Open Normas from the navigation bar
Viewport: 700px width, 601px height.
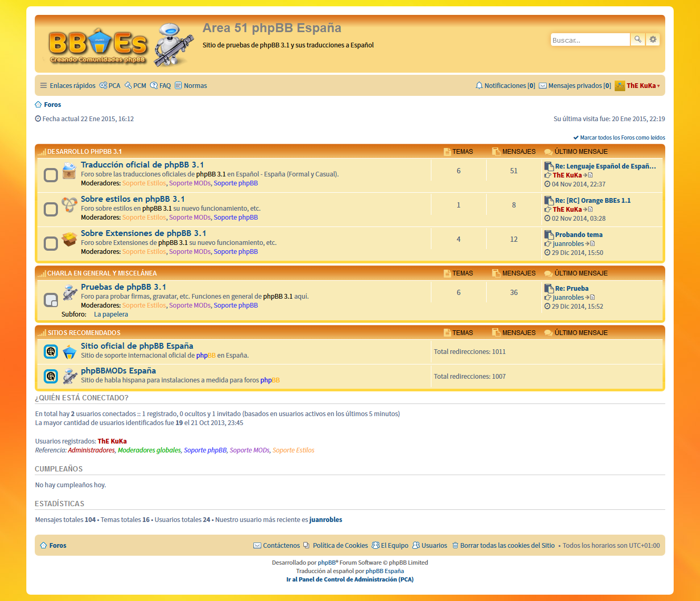tap(195, 85)
